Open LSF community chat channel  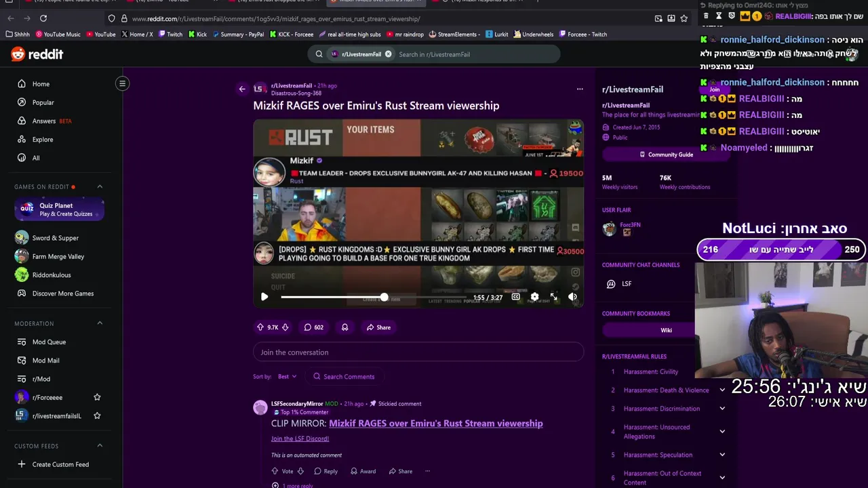(x=626, y=284)
